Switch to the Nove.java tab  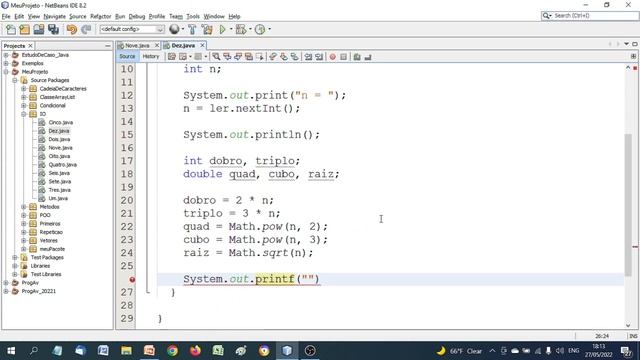(x=137, y=45)
